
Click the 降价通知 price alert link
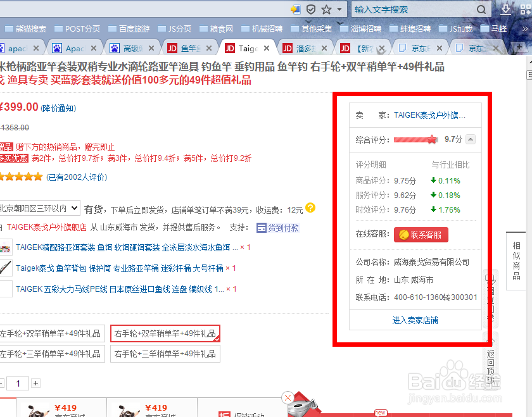[x=58, y=108]
